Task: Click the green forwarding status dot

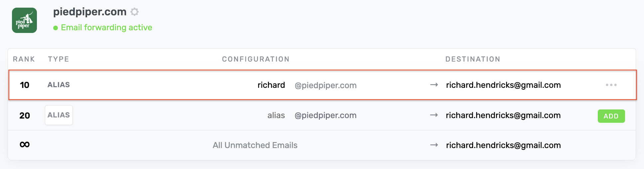Action: click(56, 28)
